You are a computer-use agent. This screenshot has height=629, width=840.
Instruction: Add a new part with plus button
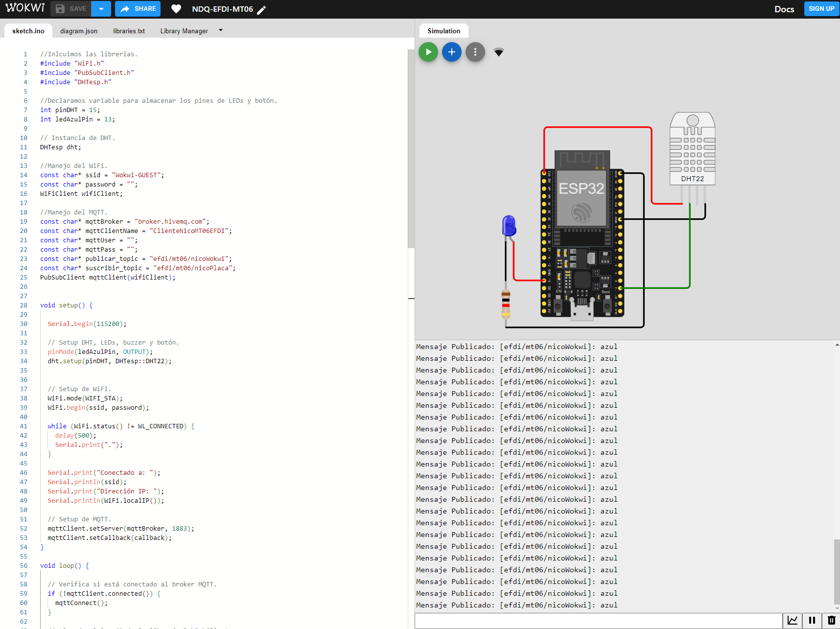(x=452, y=52)
